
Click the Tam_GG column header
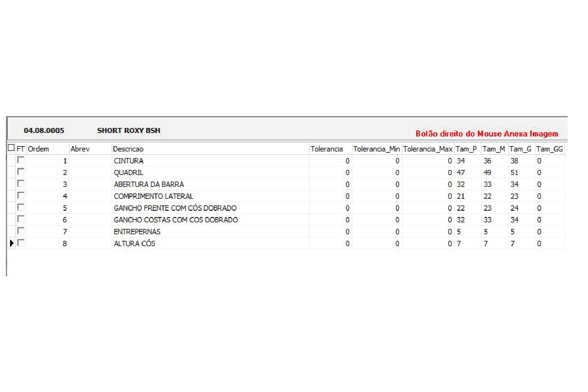pyautogui.click(x=550, y=149)
